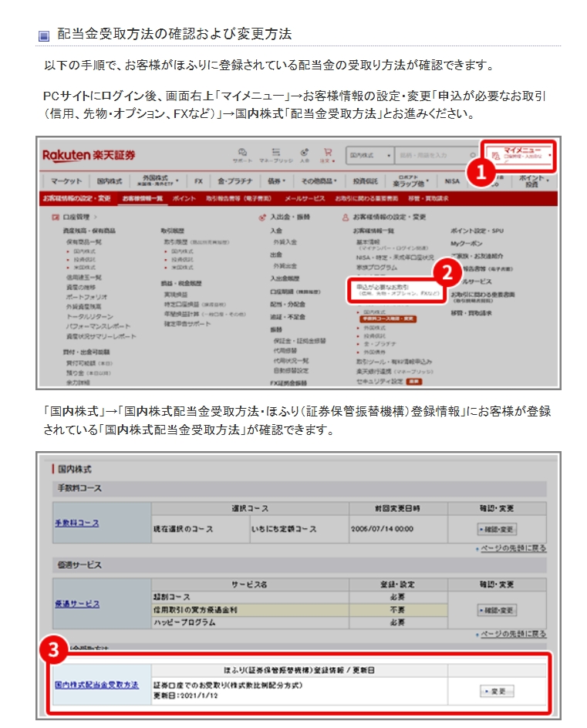Select 金・プラチナ in navigation bar

(235, 181)
